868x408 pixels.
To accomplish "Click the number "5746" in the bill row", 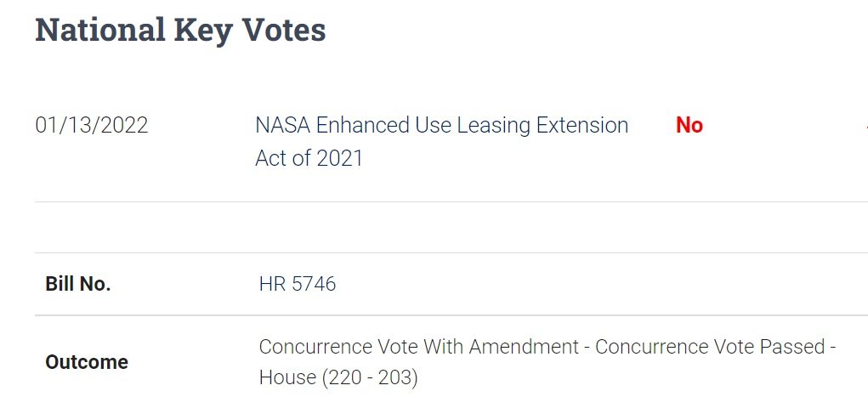I will coord(314,284).
